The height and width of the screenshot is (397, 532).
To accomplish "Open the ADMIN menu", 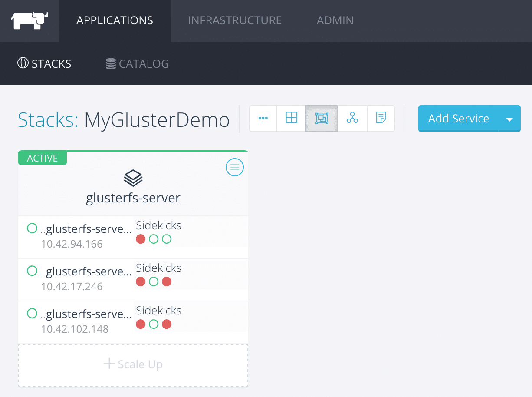I will tap(335, 21).
